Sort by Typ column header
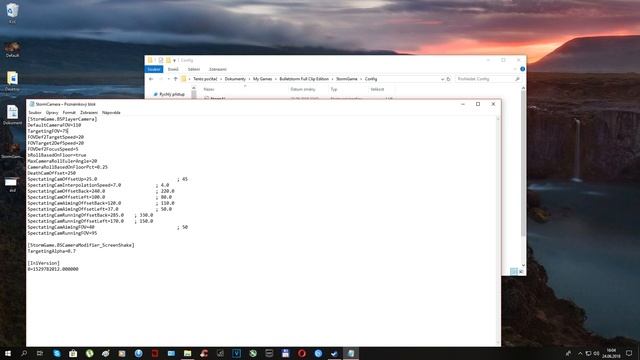This screenshot has height=360, width=640. (x=334, y=89)
